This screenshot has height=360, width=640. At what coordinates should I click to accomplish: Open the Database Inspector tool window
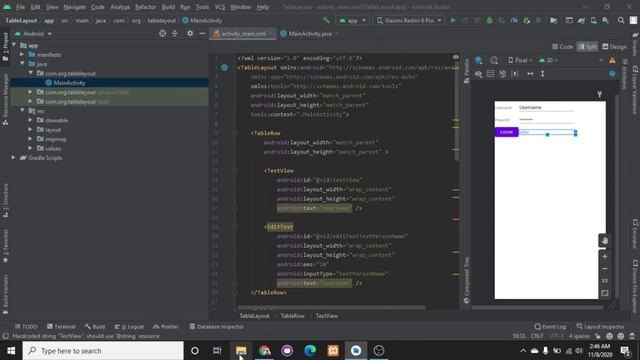[217, 327]
